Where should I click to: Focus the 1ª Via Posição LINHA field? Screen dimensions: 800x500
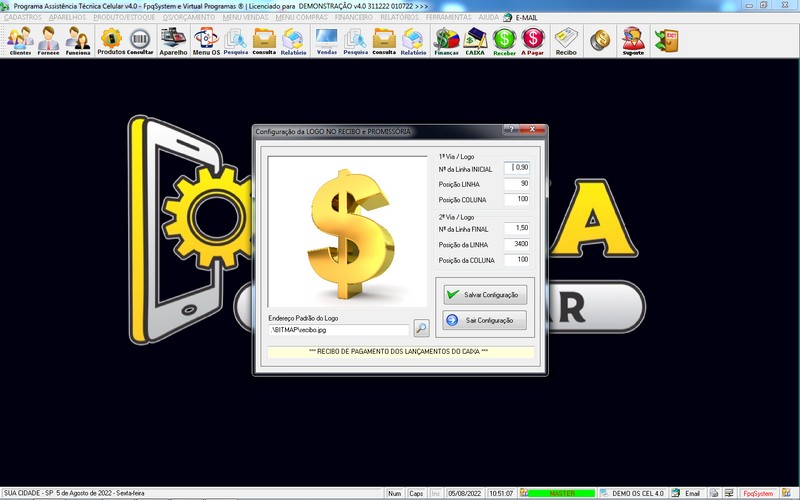(x=517, y=184)
